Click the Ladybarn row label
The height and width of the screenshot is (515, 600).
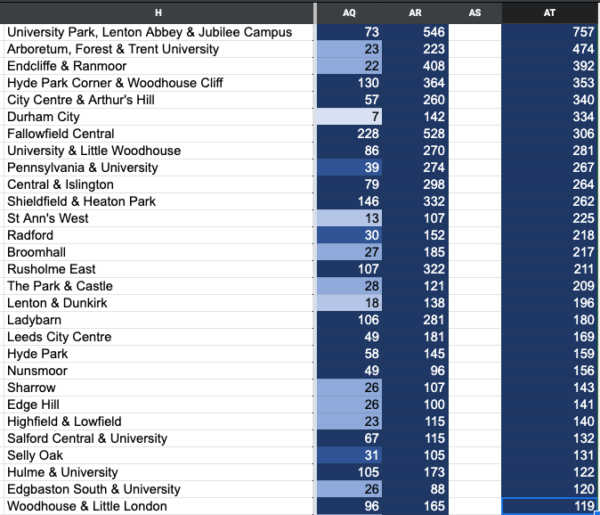(158, 320)
